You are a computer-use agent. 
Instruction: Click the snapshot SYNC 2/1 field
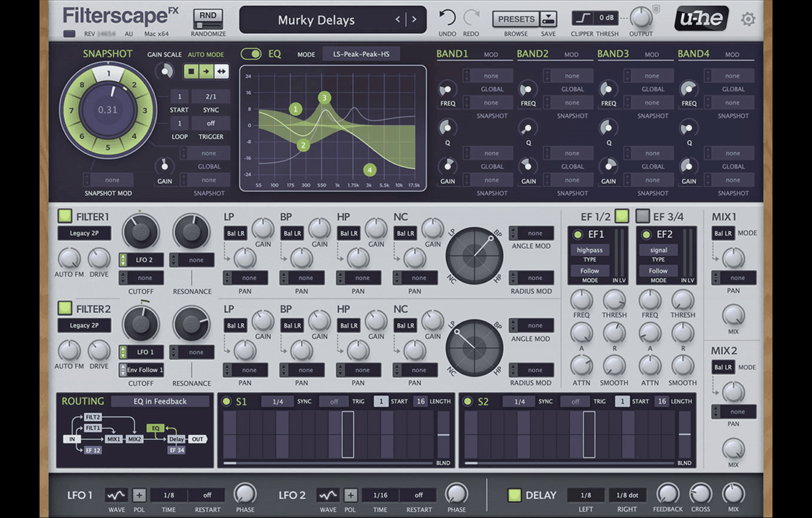(211, 97)
